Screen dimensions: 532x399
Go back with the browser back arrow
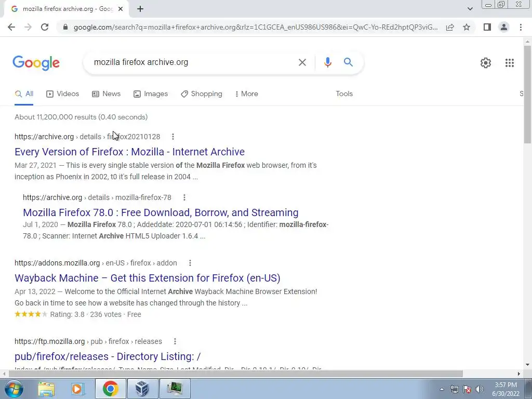click(x=11, y=27)
